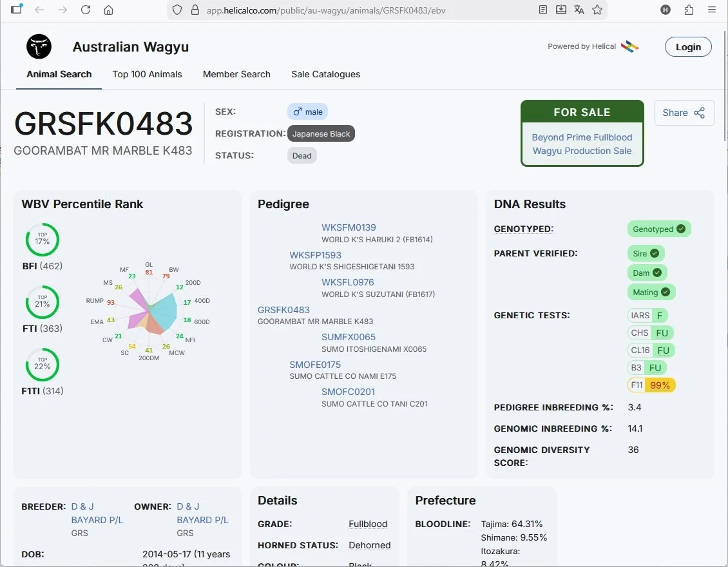Open owner D & J BAYARD P/L link
The width and height of the screenshot is (728, 567).
tap(202, 513)
